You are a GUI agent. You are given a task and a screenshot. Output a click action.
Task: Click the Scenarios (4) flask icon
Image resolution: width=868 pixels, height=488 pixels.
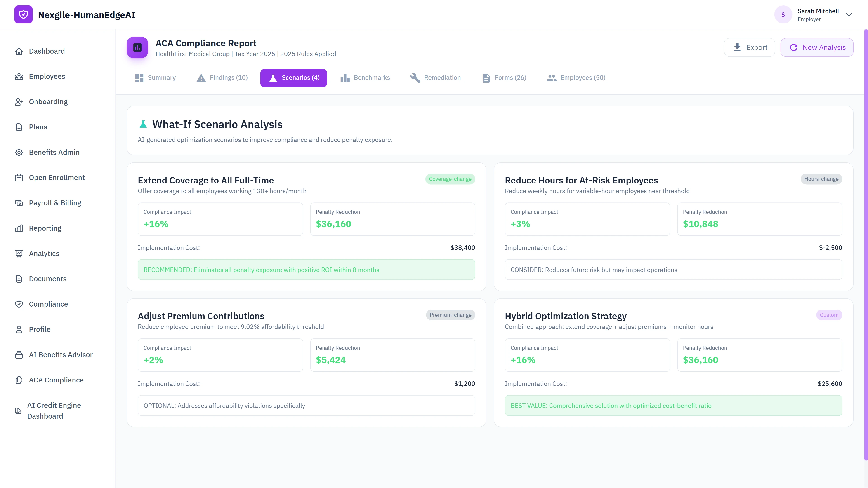(273, 78)
